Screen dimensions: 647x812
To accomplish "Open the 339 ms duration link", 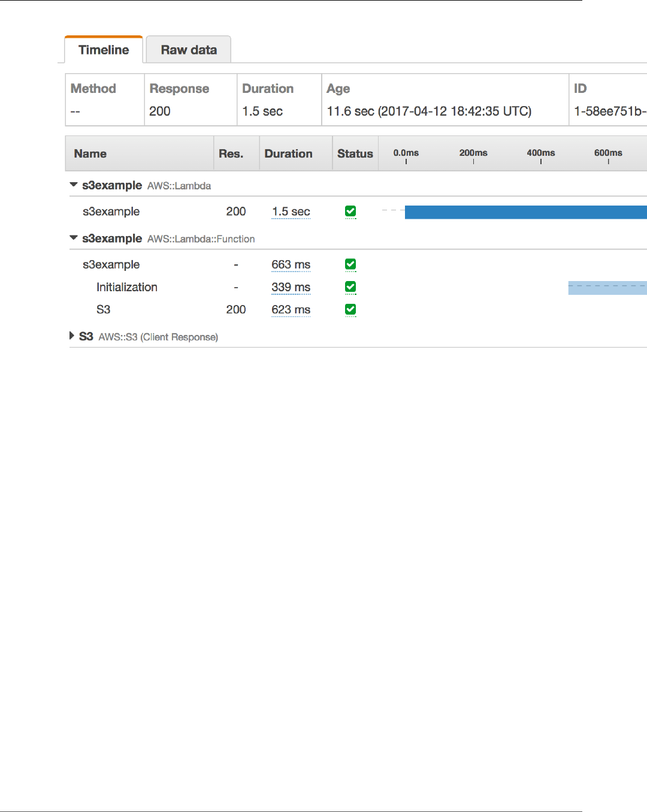I will click(x=291, y=287).
